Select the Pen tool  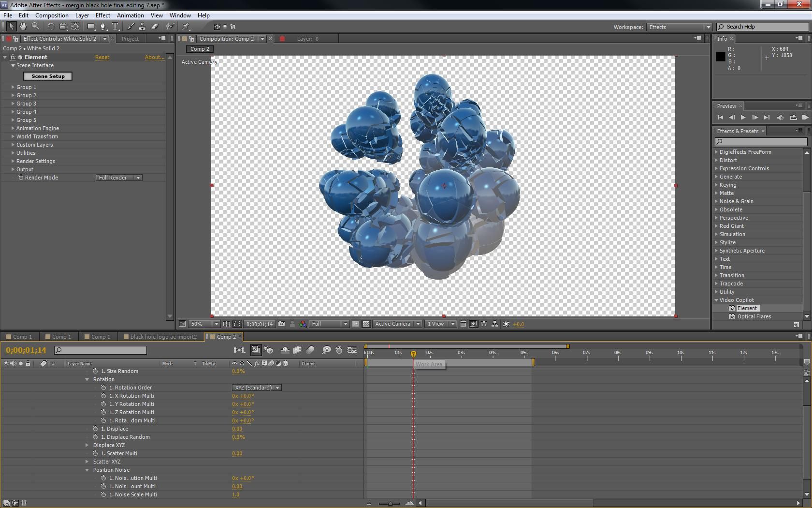click(x=103, y=27)
